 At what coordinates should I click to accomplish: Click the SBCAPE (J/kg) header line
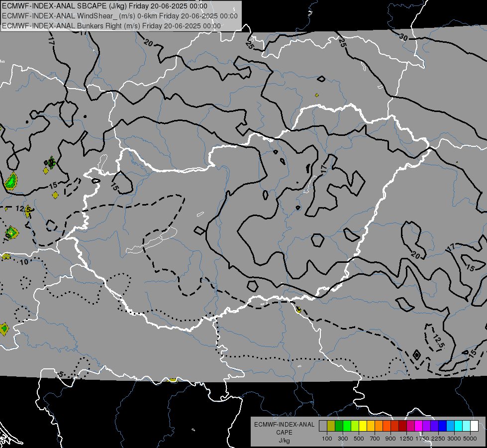point(104,6)
